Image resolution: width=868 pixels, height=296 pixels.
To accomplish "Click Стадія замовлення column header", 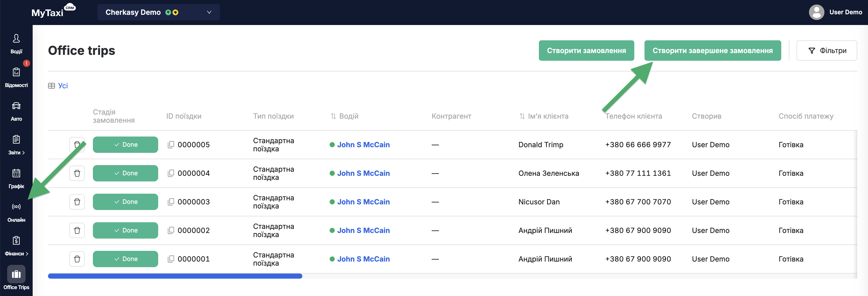I will tap(114, 116).
